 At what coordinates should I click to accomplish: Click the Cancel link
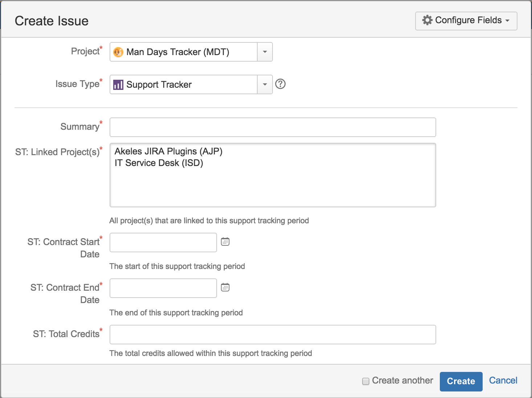(x=503, y=380)
